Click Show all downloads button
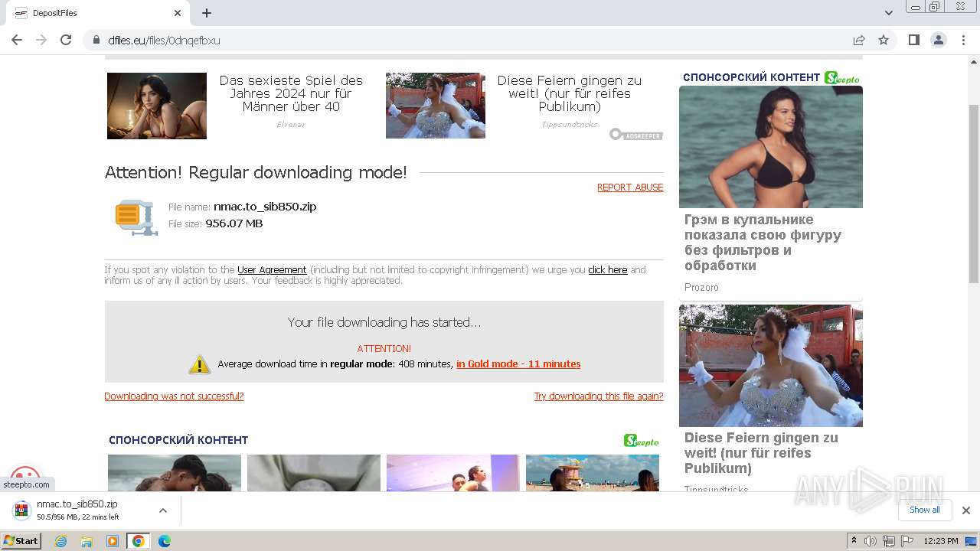 point(925,510)
